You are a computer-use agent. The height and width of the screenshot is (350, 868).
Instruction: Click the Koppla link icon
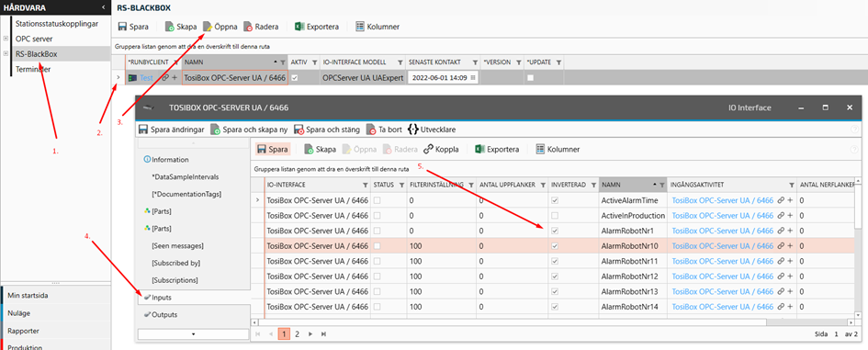point(428,150)
